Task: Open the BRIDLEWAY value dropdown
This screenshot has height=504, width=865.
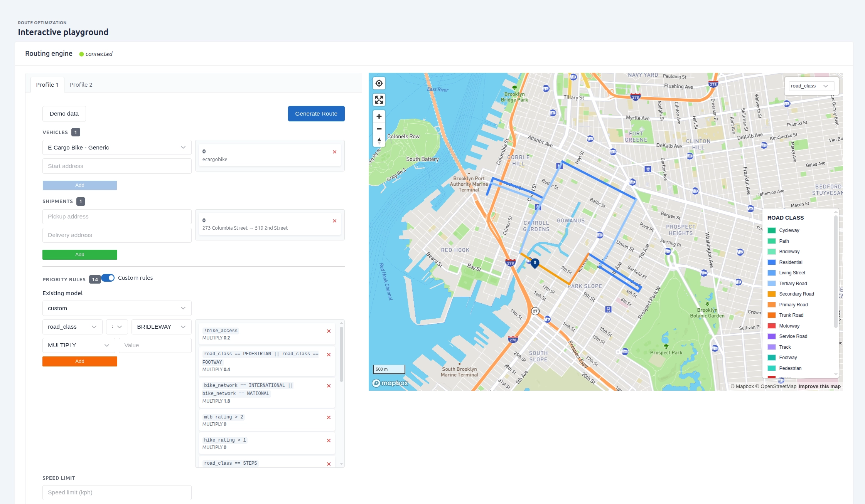Action: point(161,326)
